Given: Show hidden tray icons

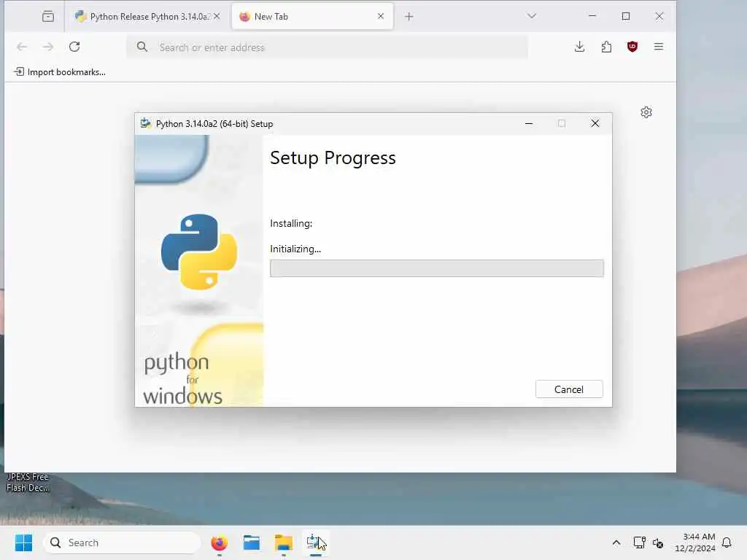Looking at the screenshot, I should 616,542.
